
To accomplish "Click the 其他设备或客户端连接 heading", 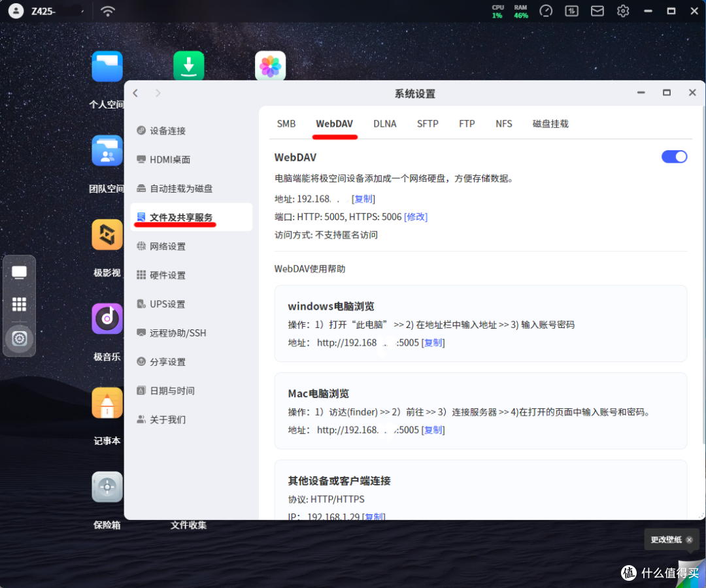I will [339, 481].
